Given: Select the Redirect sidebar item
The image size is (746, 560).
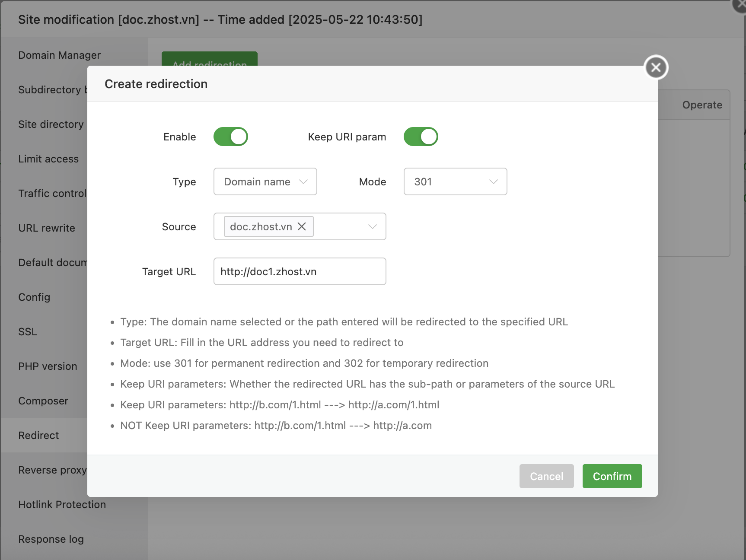Looking at the screenshot, I should click(38, 436).
